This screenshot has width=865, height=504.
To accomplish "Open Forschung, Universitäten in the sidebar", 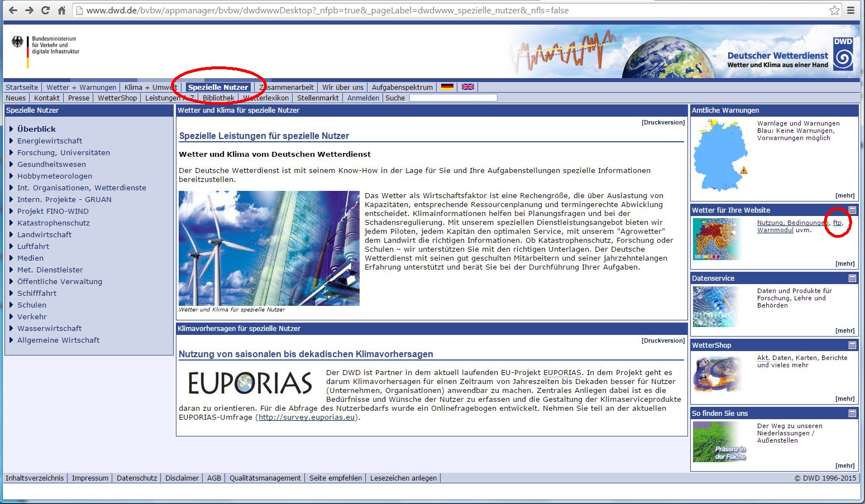I will pyautogui.click(x=64, y=152).
